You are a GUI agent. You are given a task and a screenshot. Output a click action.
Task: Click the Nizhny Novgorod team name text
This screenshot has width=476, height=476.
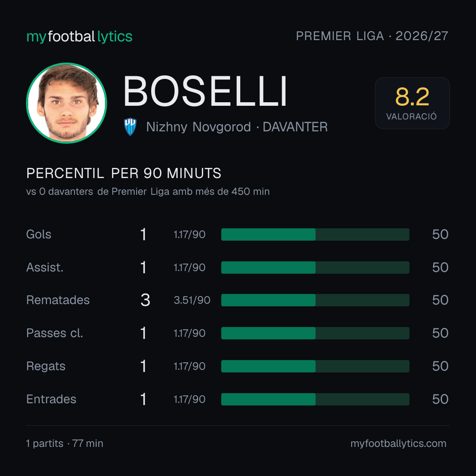click(198, 127)
